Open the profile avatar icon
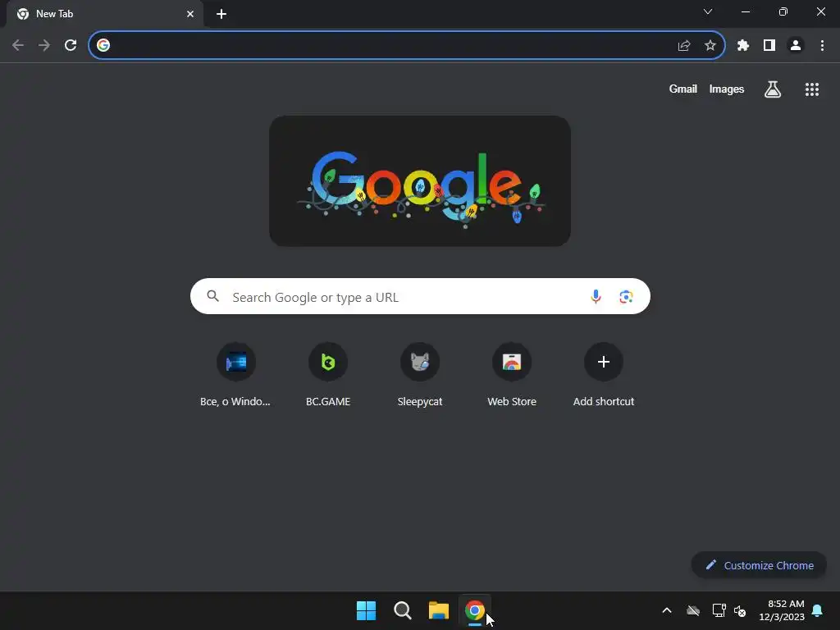Image resolution: width=840 pixels, height=630 pixels. [796, 46]
